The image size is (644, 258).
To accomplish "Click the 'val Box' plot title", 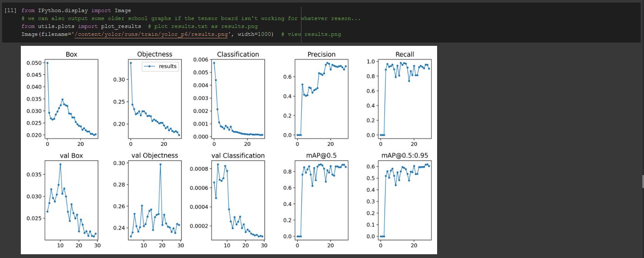I will pos(72,155).
